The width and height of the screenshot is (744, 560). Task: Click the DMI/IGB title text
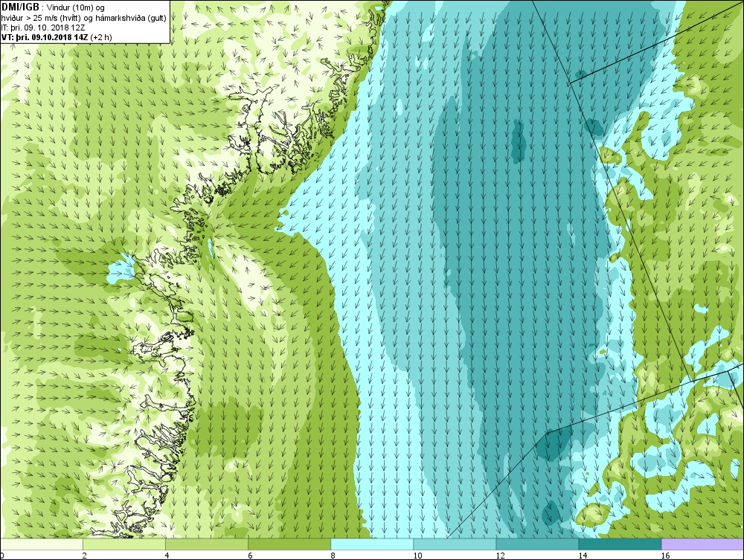(20, 7)
